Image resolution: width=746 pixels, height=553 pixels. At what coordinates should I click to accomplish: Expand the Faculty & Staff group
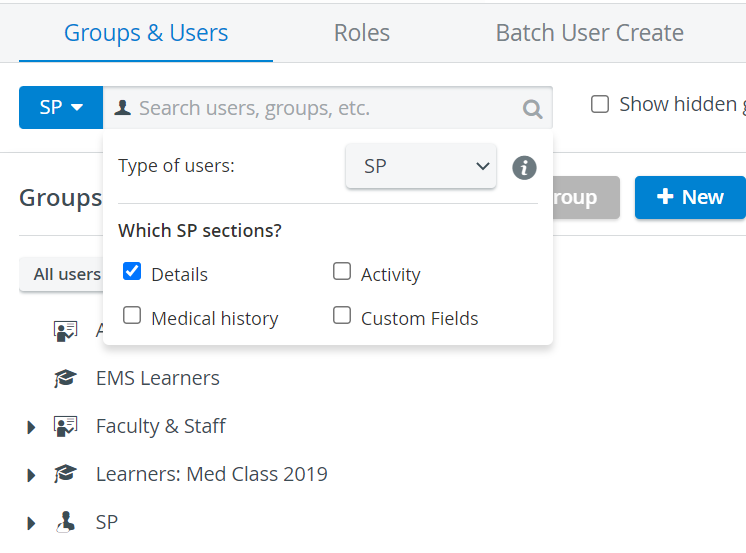tap(31, 427)
